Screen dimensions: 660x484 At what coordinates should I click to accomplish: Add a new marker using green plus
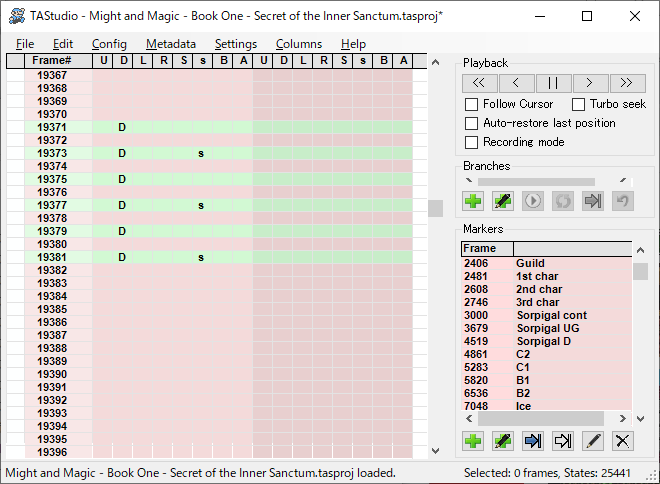(473, 440)
